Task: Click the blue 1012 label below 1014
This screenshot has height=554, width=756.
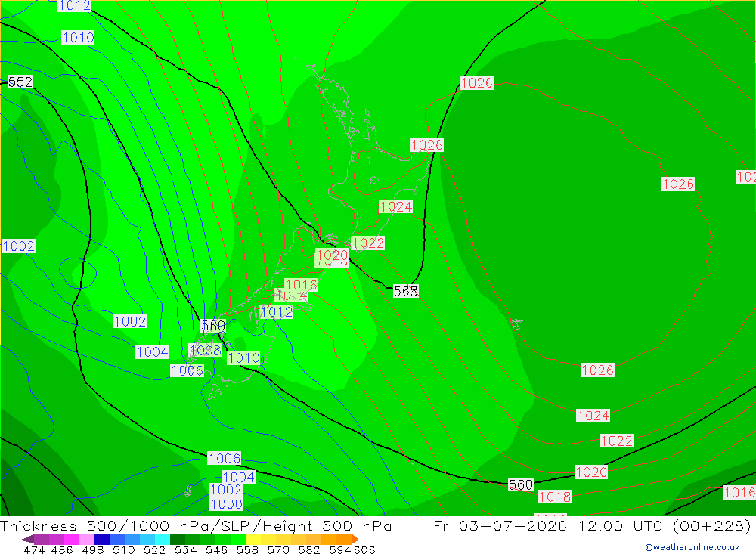Action: (x=276, y=312)
